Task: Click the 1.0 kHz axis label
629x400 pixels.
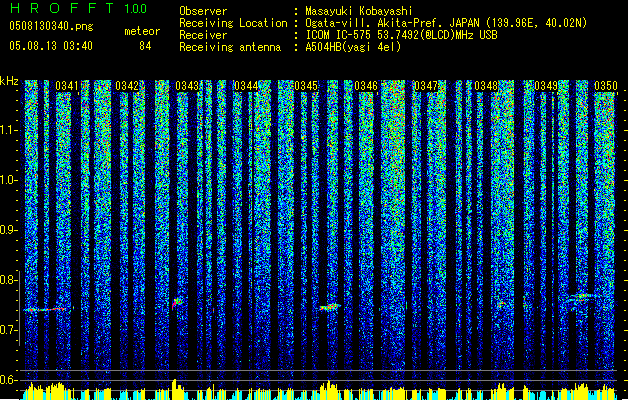Action: pos(9,180)
